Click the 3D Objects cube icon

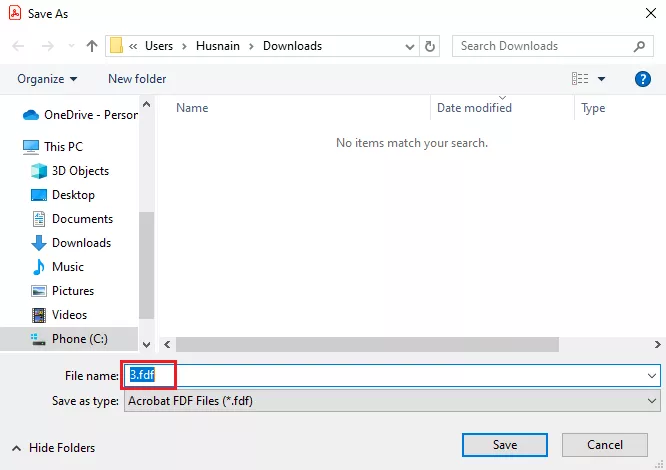pos(39,171)
